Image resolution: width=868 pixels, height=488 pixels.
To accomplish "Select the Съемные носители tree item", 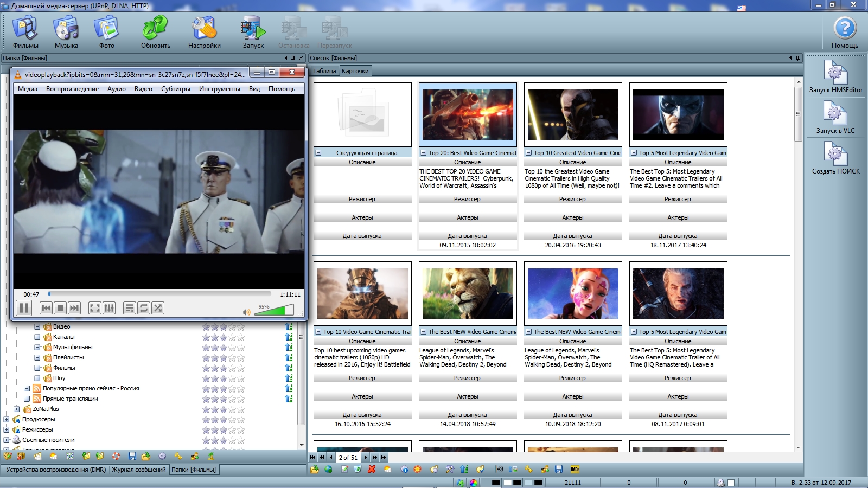I will click(48, 440).
